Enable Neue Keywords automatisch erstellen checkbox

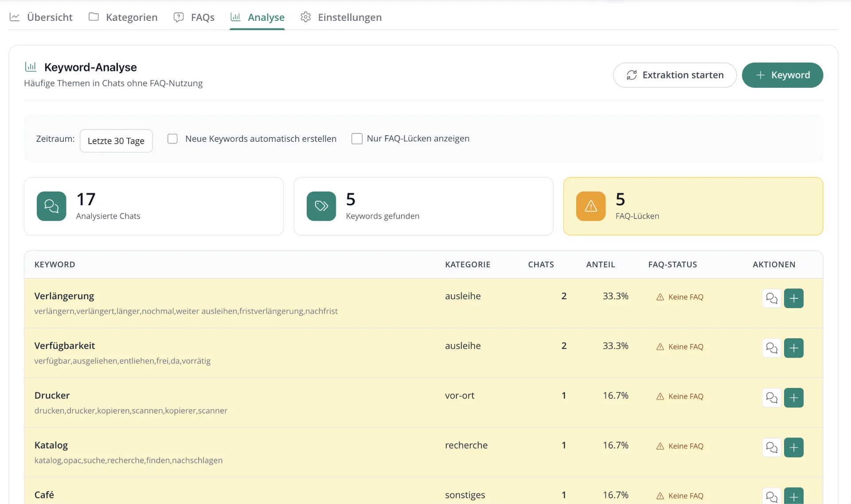coord(172,139)
